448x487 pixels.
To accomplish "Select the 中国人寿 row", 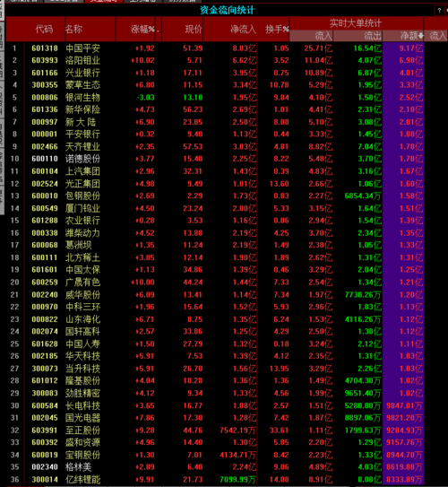I will click(x=215, y=344).
